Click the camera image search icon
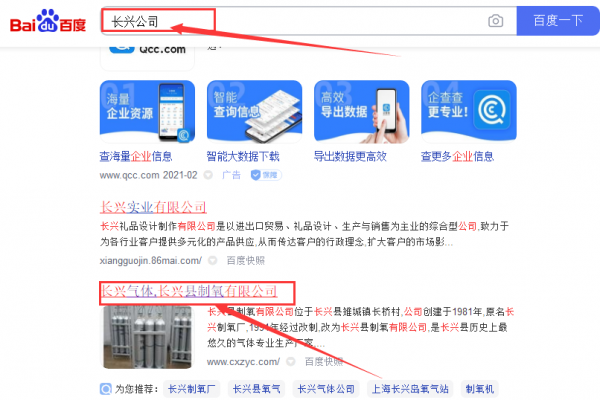 (496, 21)
